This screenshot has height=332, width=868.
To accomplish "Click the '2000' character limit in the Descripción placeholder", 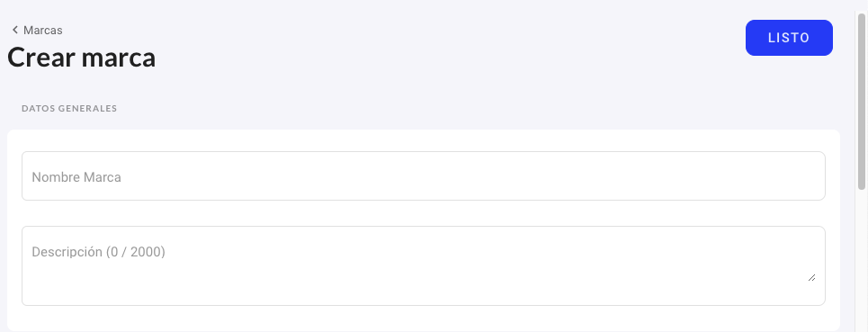I will 146,252.
